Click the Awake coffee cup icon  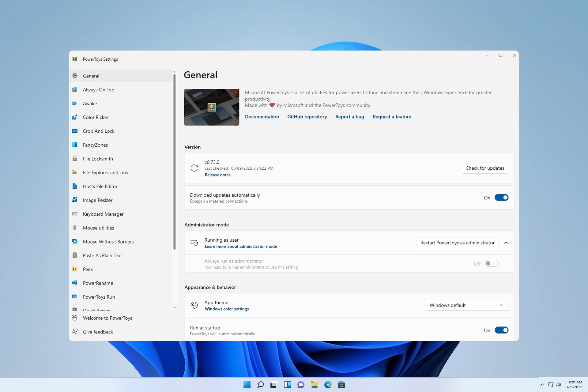[x=75, y=103]
